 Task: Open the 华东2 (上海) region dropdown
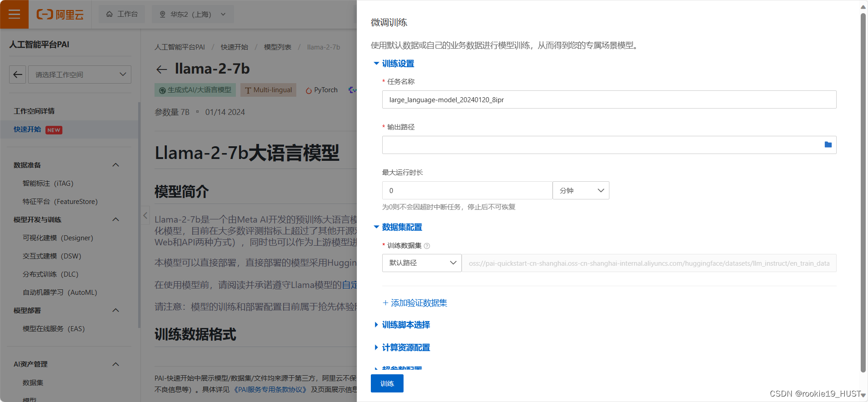tap(193, 14)
